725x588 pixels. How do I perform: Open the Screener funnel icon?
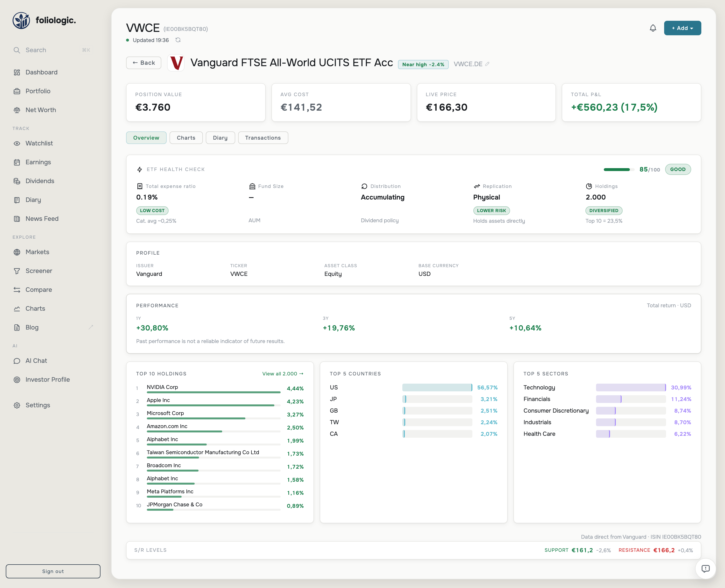[x=17, y=271]
